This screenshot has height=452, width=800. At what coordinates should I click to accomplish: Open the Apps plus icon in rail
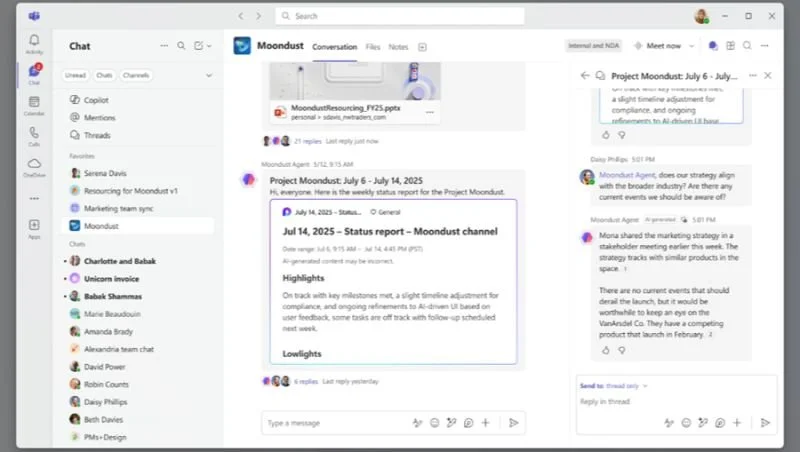tap(34, 225)
